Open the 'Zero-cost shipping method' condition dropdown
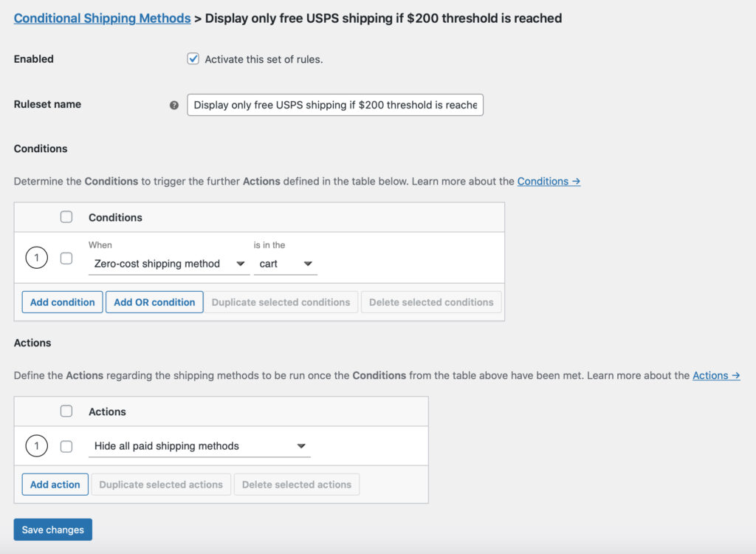The width and height of the screenshot is (756, 554). (x=168, y=264)
